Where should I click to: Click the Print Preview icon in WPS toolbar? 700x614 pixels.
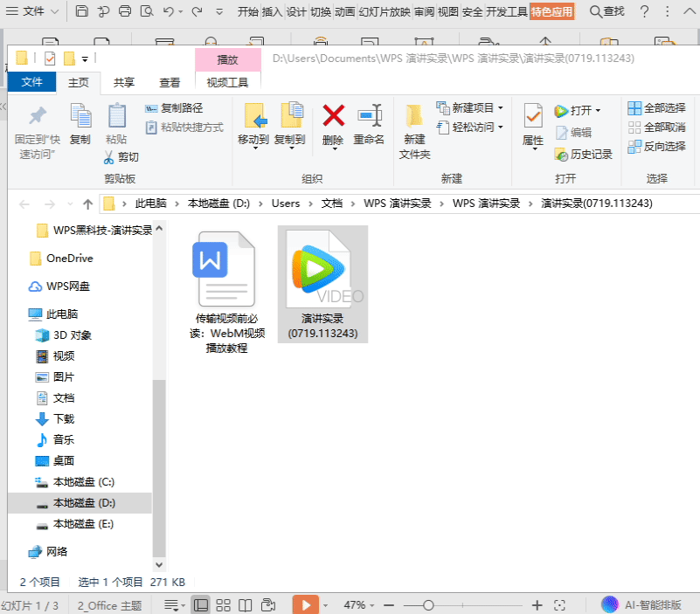tap(147, 10)
